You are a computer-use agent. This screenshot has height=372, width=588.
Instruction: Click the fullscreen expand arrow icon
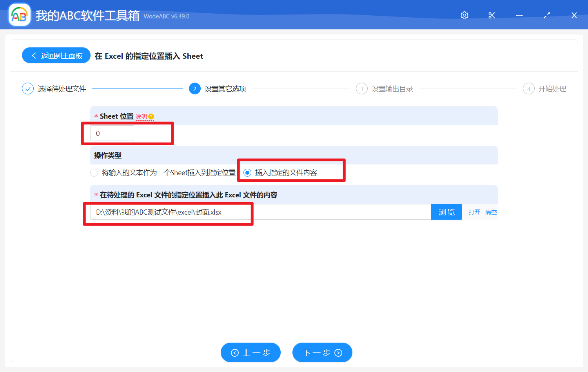pyautogui.click(x=546, y=15)
